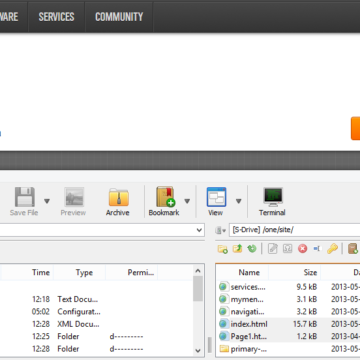Click the brown add bookmark icon in remote toolbar
The width and height of the screenshot is (360, 360).
353,249
